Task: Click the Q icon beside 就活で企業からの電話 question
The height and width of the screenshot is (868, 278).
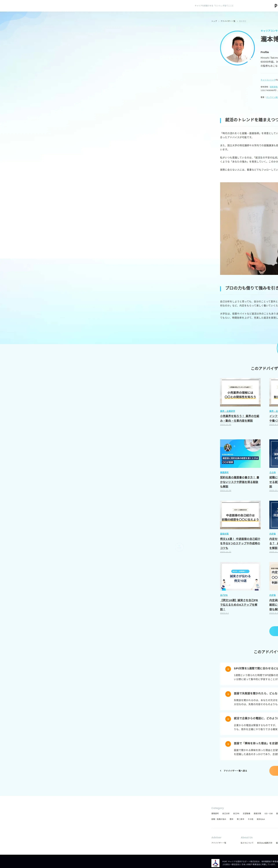Action: tap(228, 719)
